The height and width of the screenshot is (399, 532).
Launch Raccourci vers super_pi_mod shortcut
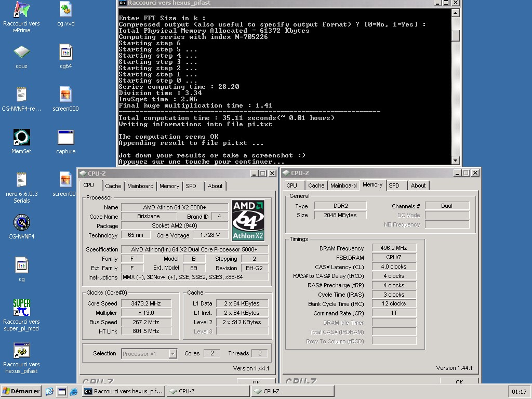[21, 308]
